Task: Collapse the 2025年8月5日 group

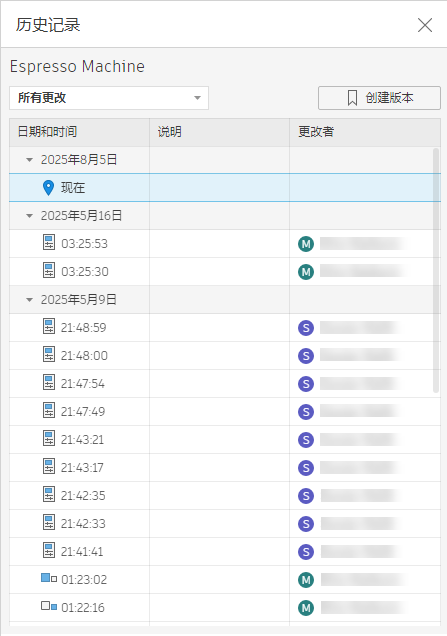Action: (29, 160)
